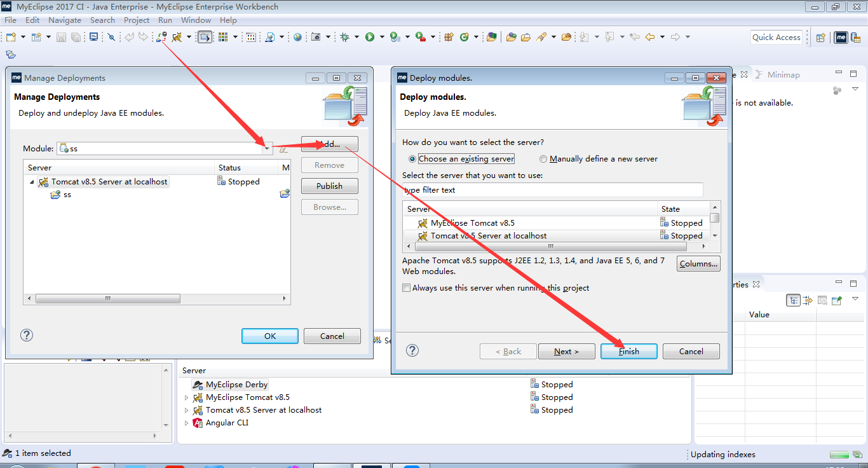
Task: Click Finish in the Deploy modules dialog
Action: [x=629, y=352]
